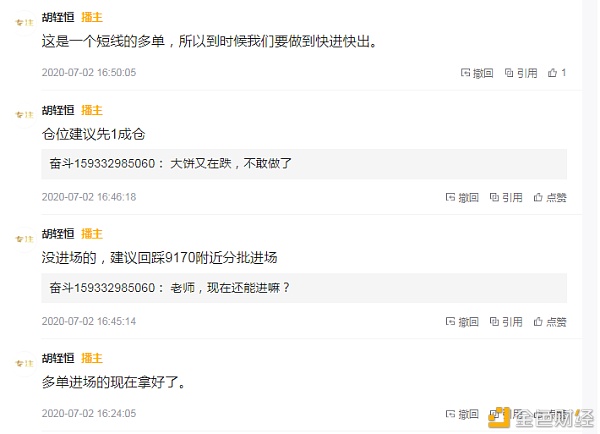Click 引用 on the 16:50:05 message
600x434 pixels.
click(521, 73)
